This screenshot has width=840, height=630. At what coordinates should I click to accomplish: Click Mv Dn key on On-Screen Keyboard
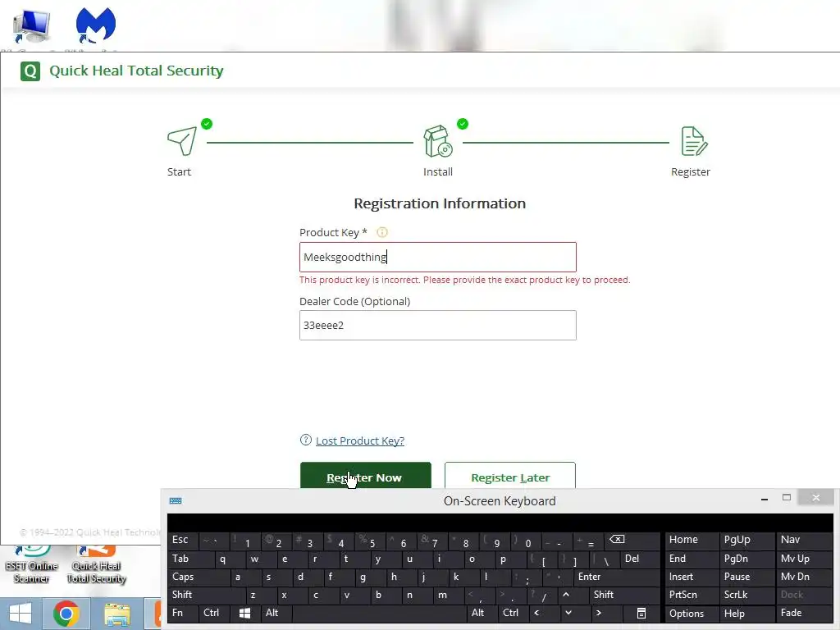click(x=804, y=577)
